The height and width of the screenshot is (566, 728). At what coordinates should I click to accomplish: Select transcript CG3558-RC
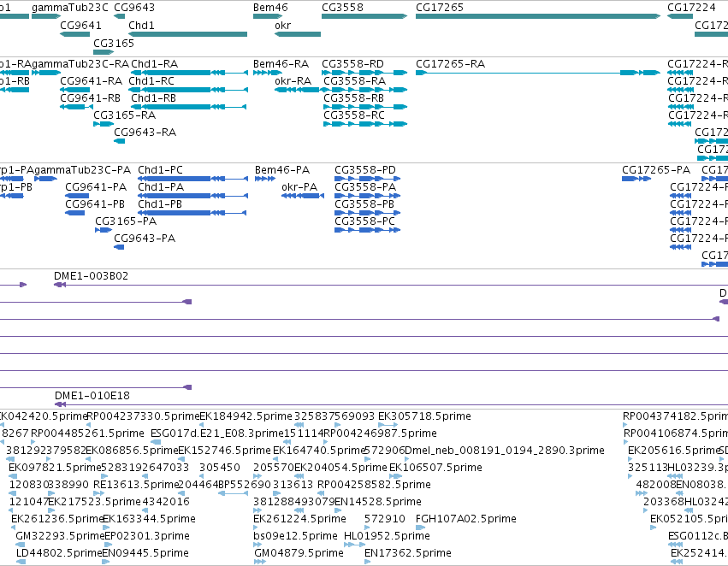point(365,124)
